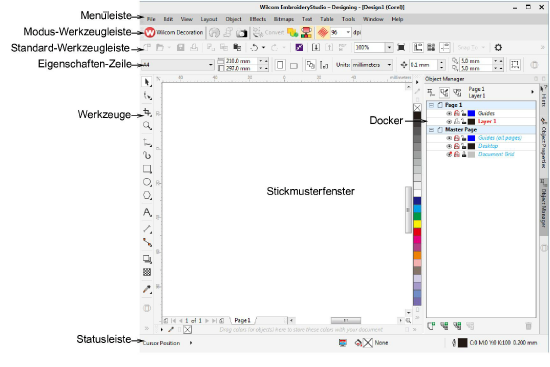550x367 pixels.
Task: Toggle eye visibility of Guides layer
Action: coord(449,113)
